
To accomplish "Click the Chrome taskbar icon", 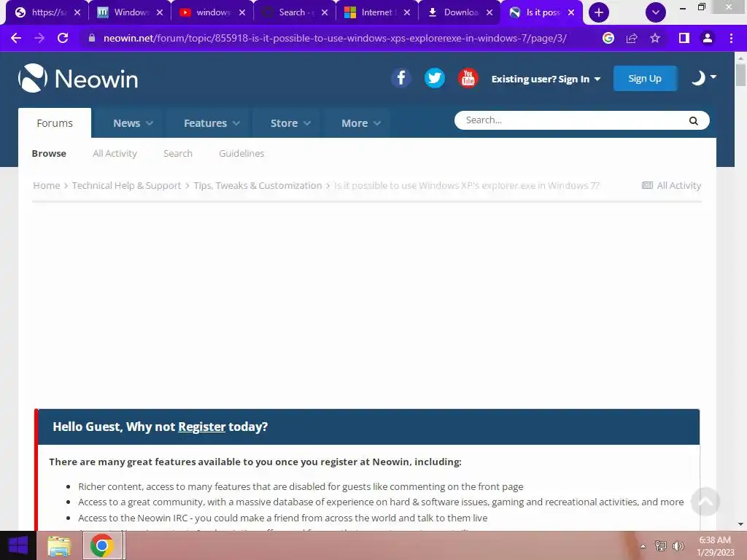I will point(102,545).
